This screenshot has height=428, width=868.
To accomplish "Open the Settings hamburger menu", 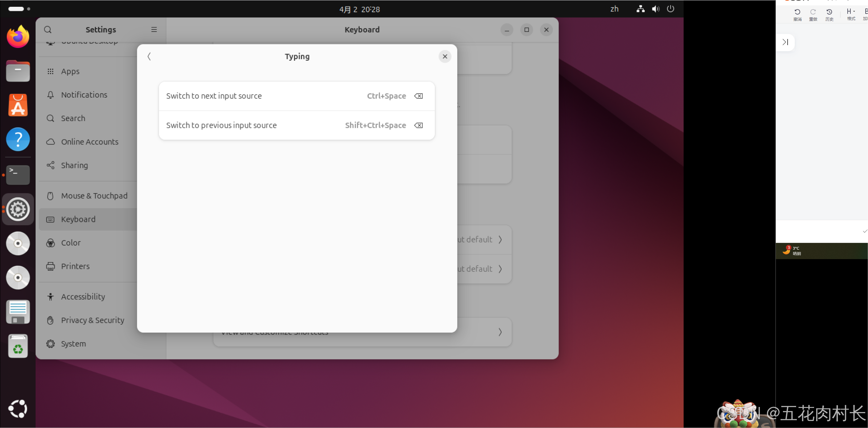I will click(154, 30).
